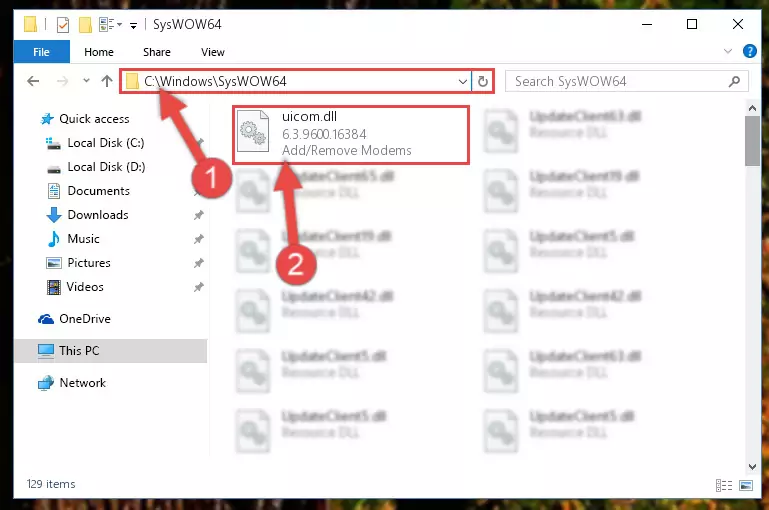Refresh the SysWOW64 folder

pos(483,81)
